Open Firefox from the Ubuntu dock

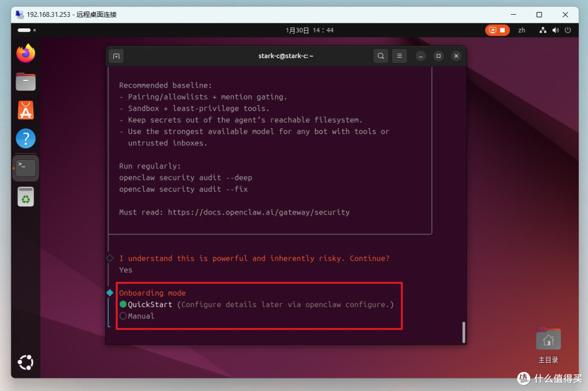click(x=26, y=53)
